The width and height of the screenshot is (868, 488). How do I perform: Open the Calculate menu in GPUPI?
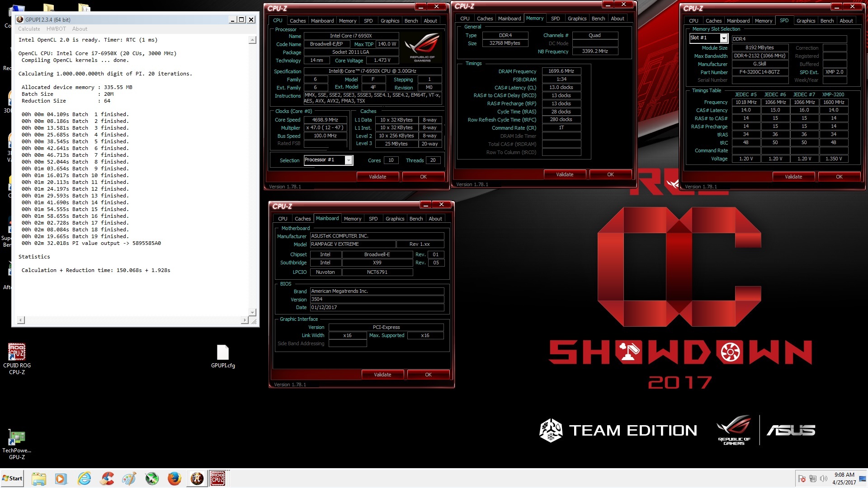coord(29,29)
